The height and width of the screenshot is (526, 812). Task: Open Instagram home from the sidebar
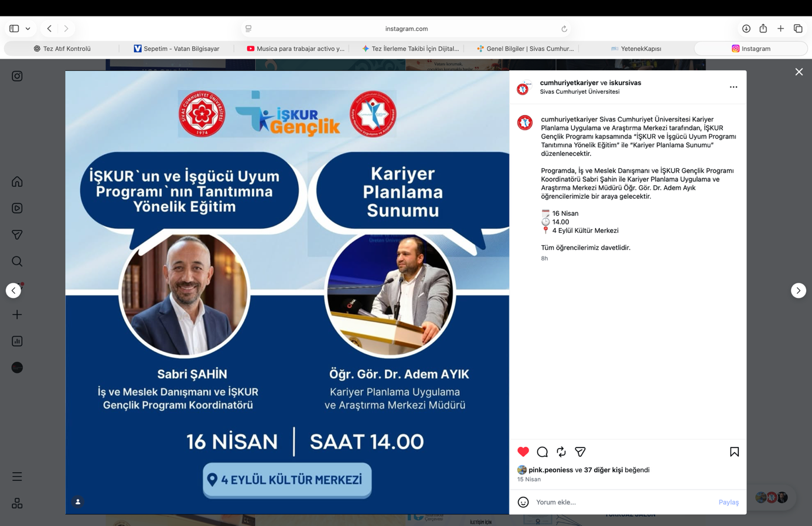(17, 182)
